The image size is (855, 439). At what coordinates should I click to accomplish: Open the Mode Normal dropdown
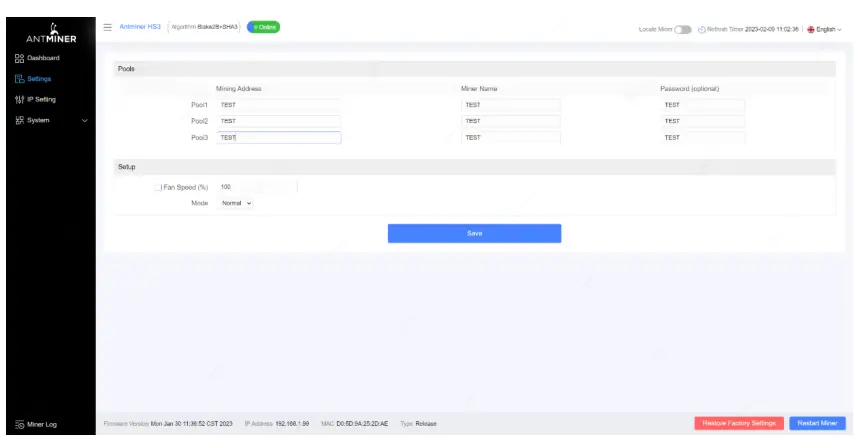click(x=236, y=203)
